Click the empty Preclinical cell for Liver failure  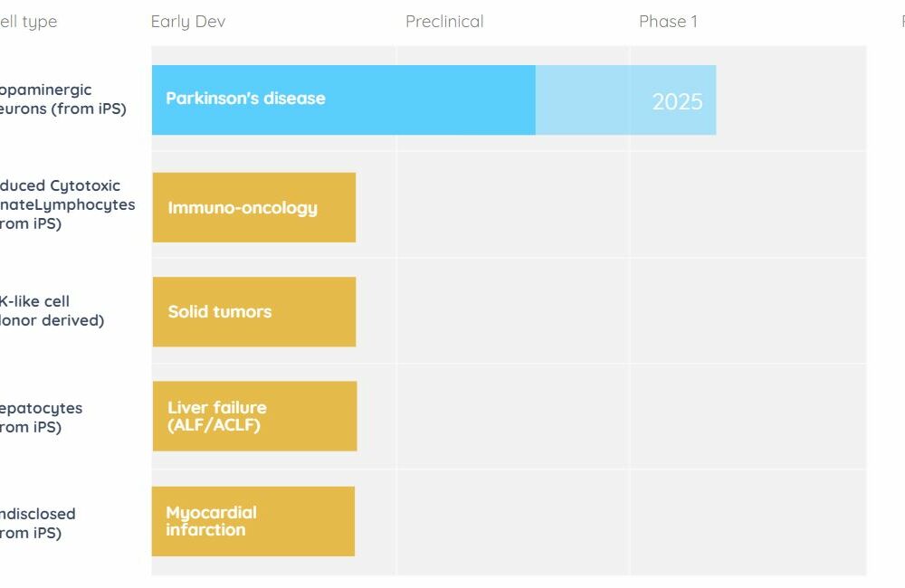pyautogui.click(x=513, y=416)
